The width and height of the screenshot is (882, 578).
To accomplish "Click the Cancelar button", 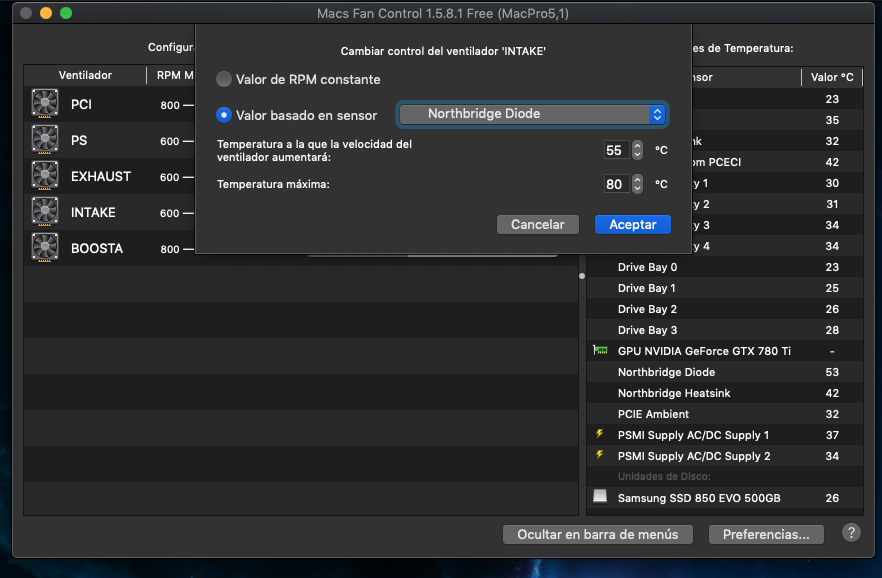I will tap(538, 225).
